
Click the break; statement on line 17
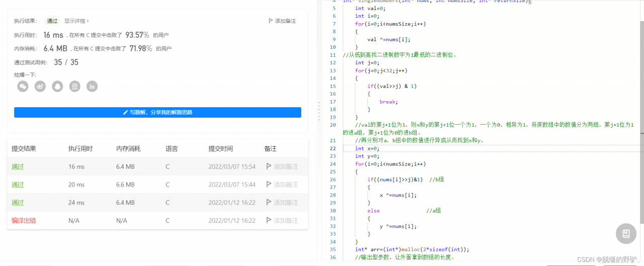click(x=389, y=102)
